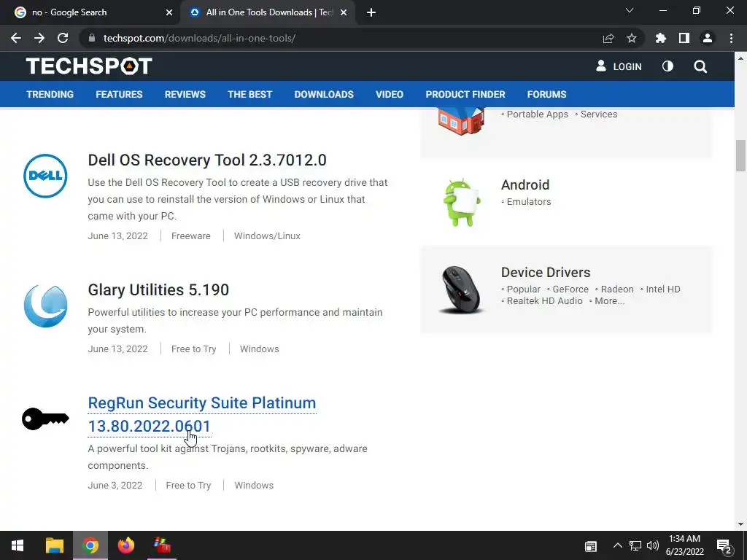Open the VIDEO menu item

[390, 94]
